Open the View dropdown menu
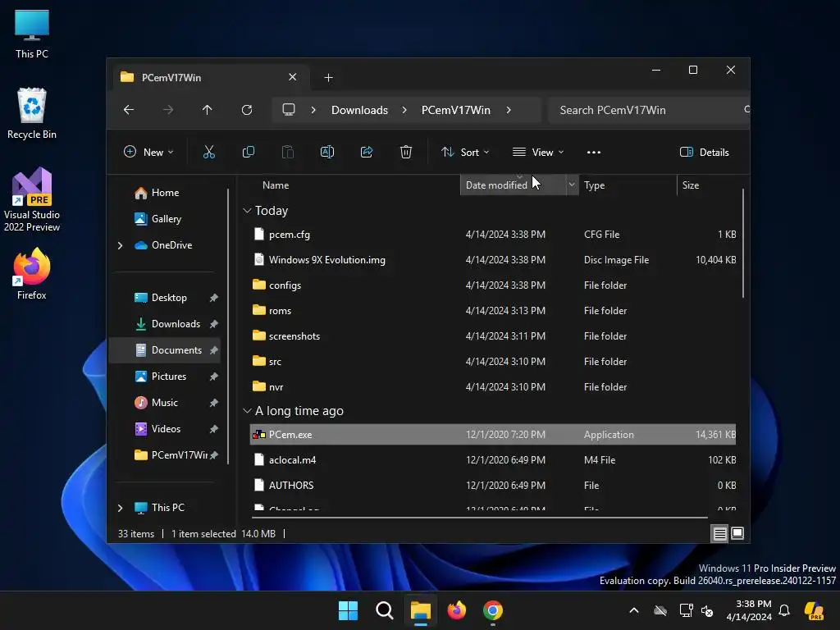This screenshot has height=630, width=840. [x=538, y=152]
